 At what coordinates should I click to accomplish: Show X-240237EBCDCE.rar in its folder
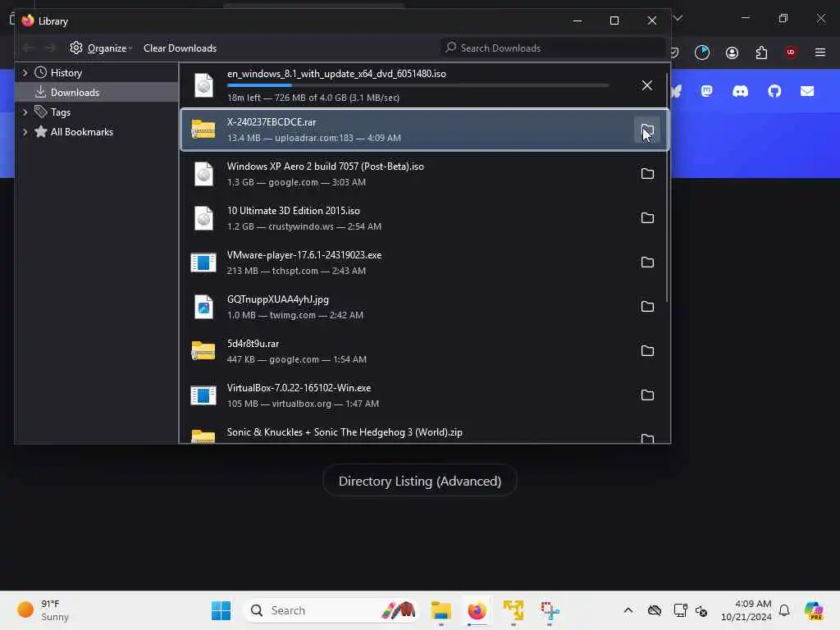click(647, 130)
